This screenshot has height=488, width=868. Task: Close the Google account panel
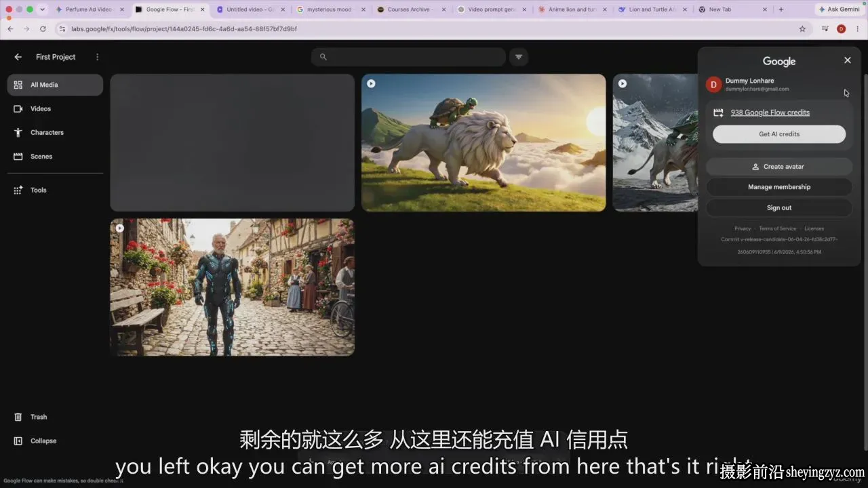click(x=847, y=60)
